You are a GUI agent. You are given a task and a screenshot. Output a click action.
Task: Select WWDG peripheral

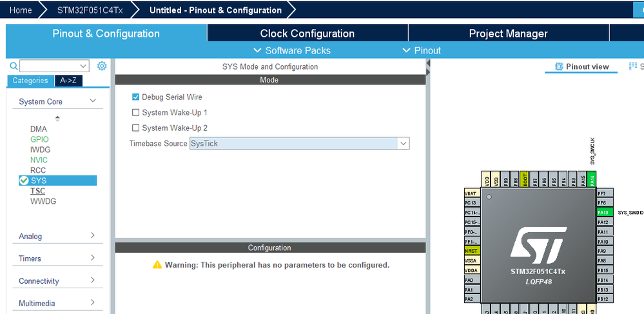pos(43,201)
